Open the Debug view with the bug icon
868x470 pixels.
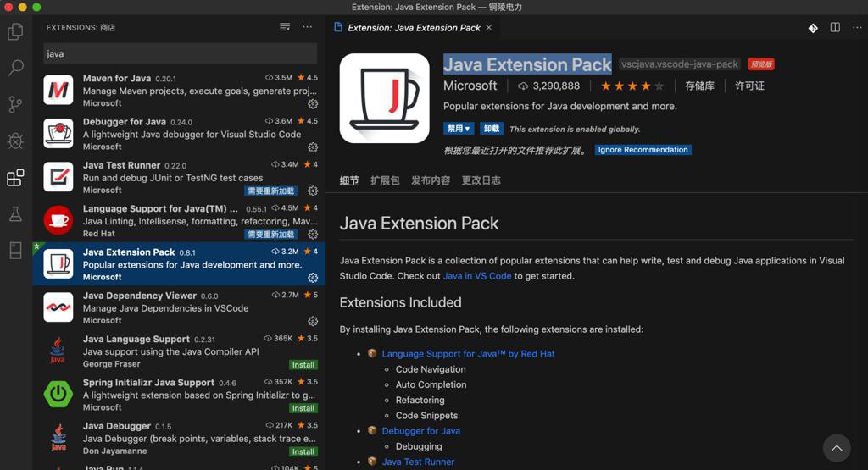tap(15, 141)
